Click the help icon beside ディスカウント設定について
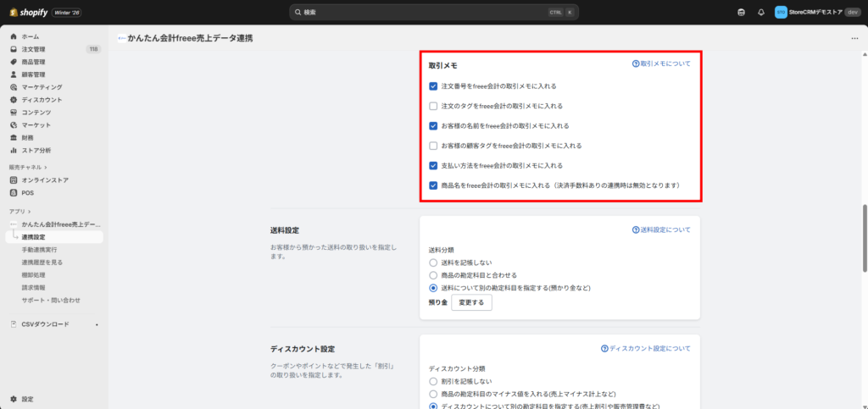The height and width of the screenshot is (409, 868). tap(604, 349)
